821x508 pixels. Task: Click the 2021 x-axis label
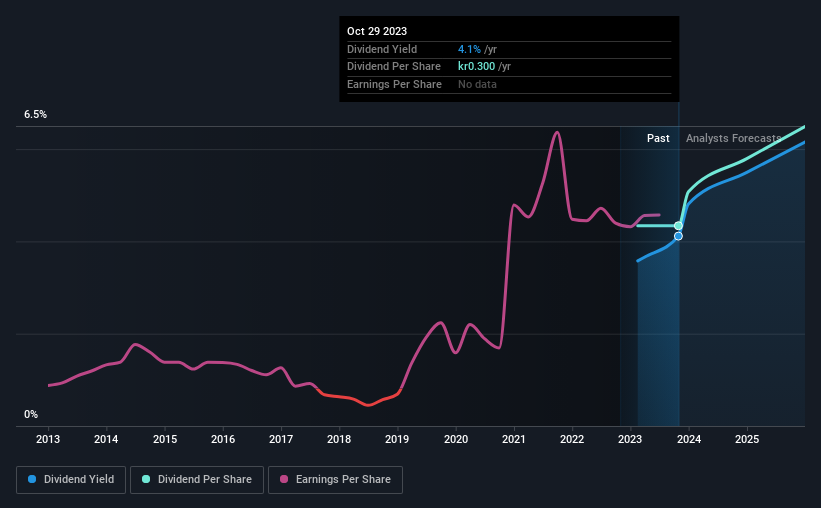(514, 439)
